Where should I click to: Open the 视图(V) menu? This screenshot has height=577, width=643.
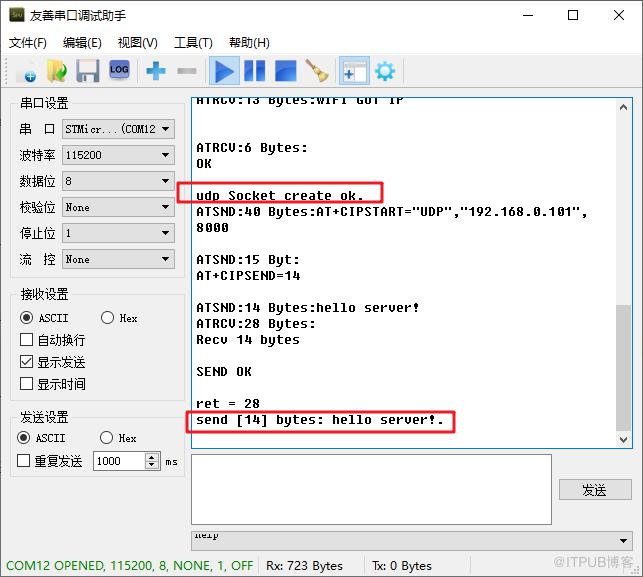coord(137,43)
